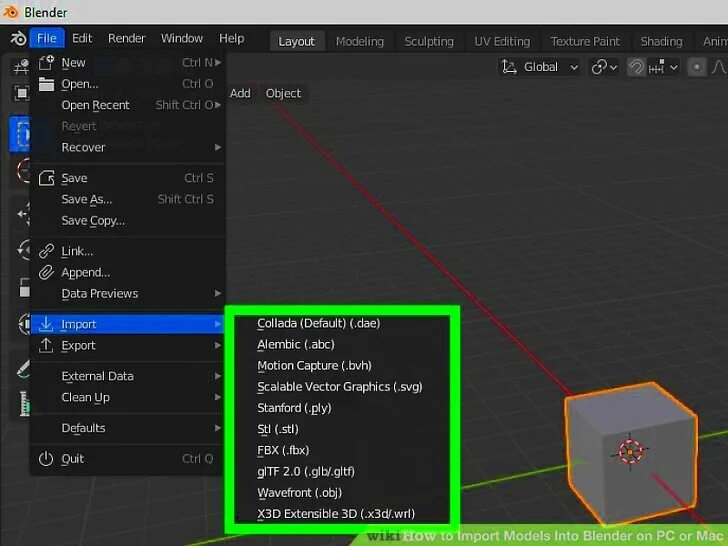Select the Measure tool in the left toolbar

24,403
